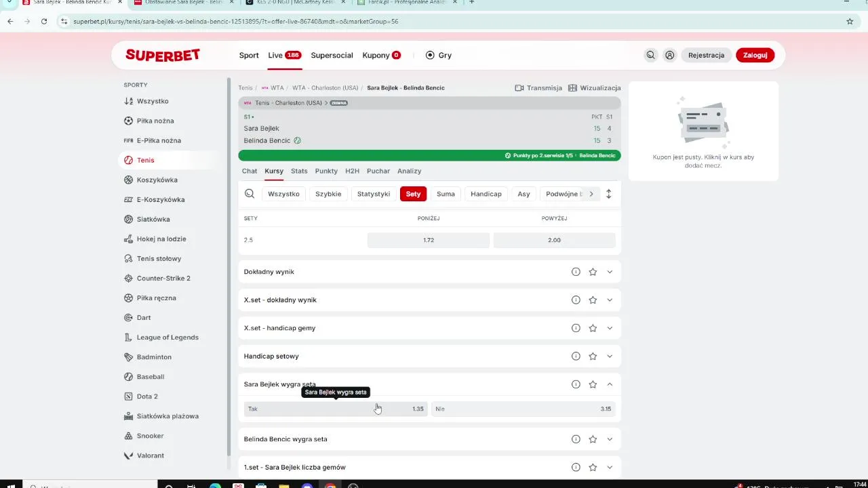Open the H2H tab
Image resolution: width=868 pixels, height=488 pixels.
click(x=352, y=171)
